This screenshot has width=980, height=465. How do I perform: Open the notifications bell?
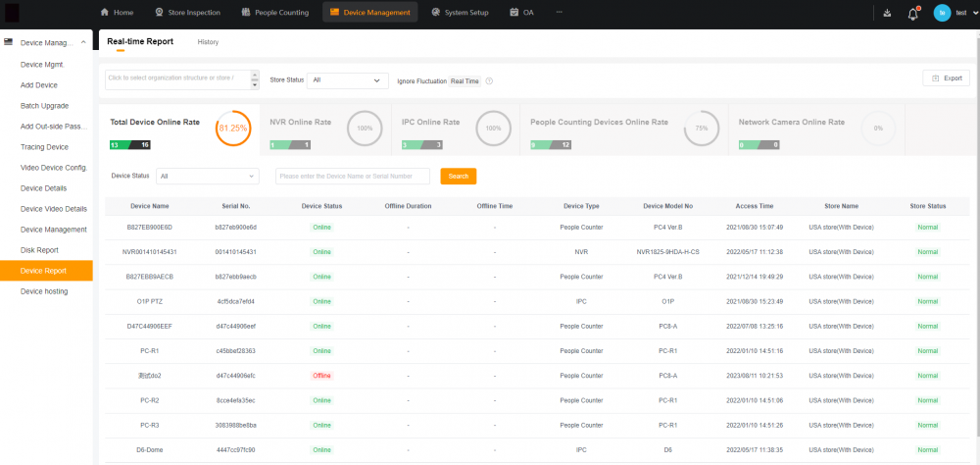pos(912,13)
